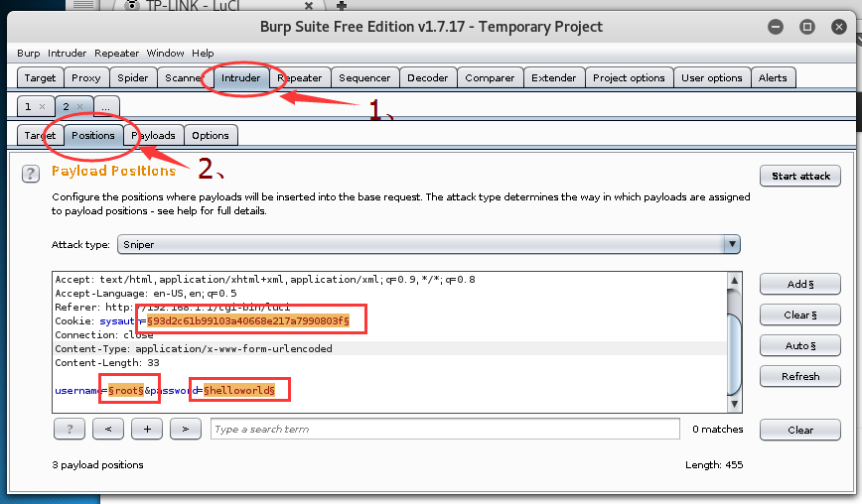Focus the 'Type a search term' field

pos(445,429)
